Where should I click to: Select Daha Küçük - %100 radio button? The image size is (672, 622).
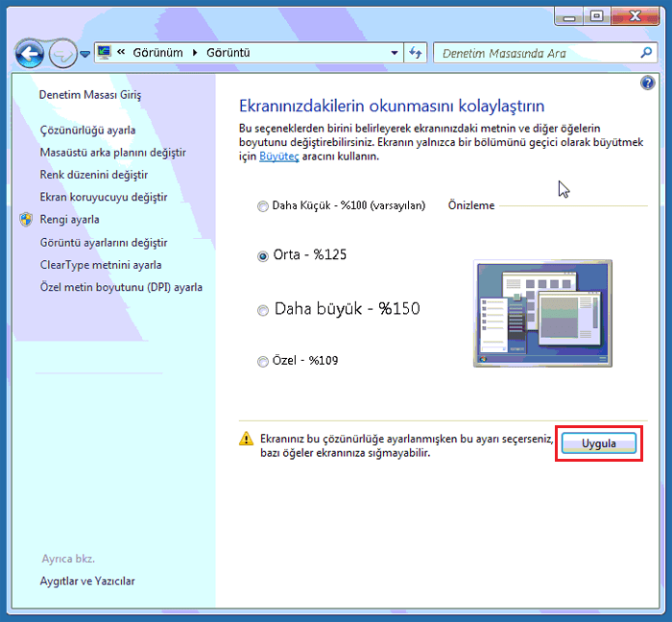(x=263, y=206)
